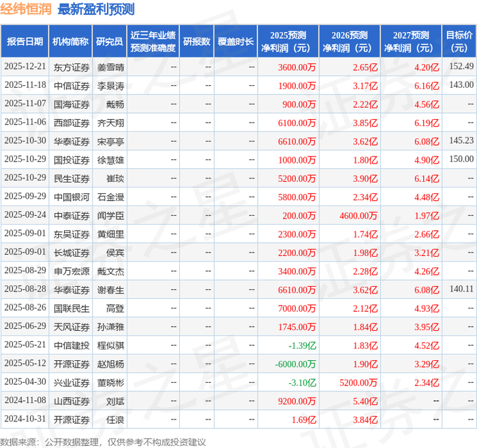Image resolution: width=477 pixels, height=448 pixels.
Task: Select the 中泰证券 institution cell
Action: [72, 216]
